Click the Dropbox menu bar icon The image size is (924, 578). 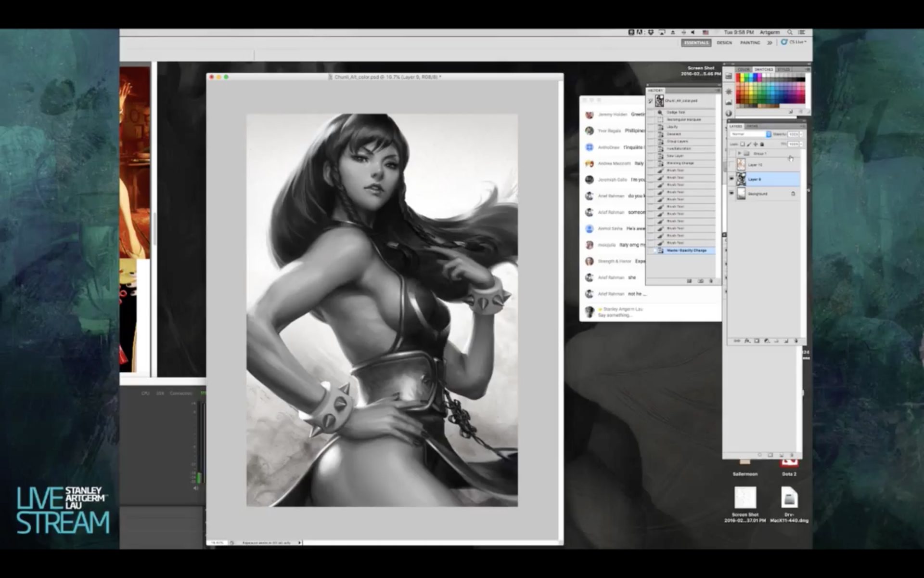[x=651, y=32]
